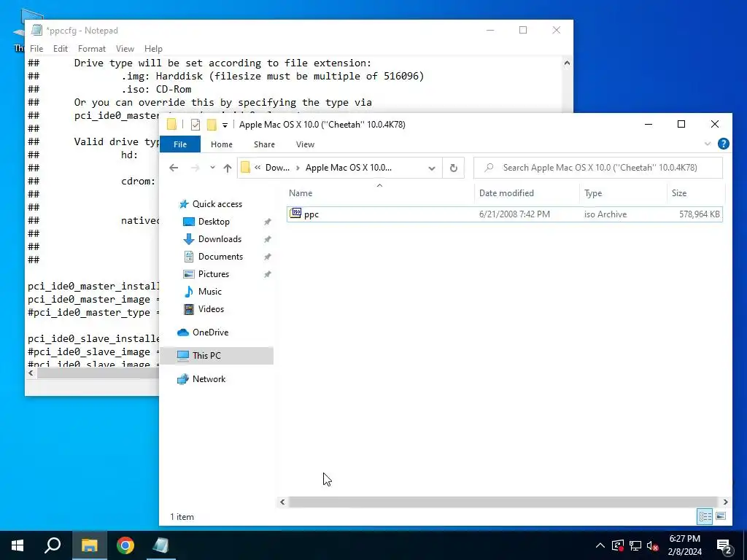The image size is (747, 560).
Task: Launch Google Chrome from taskbar
Action: 125,545
